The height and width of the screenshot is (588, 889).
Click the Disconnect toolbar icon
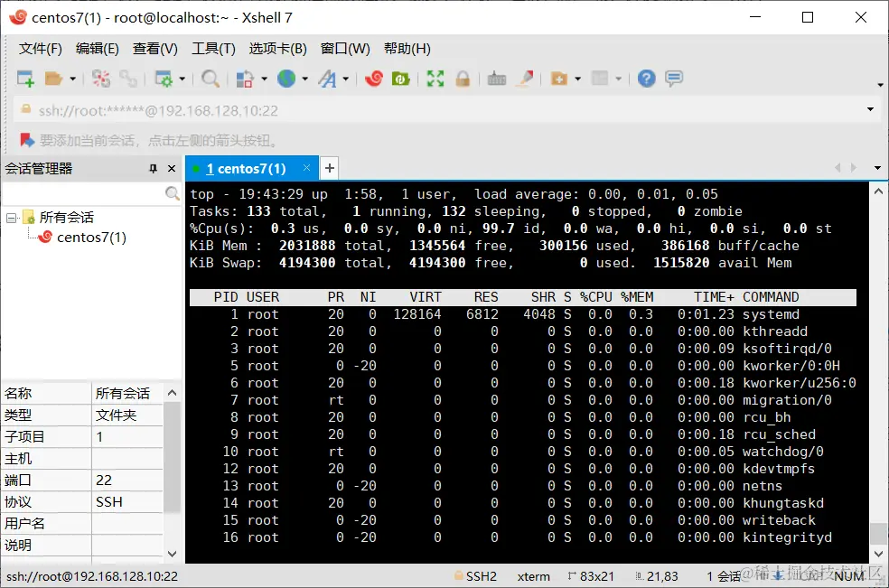point(101,79)
